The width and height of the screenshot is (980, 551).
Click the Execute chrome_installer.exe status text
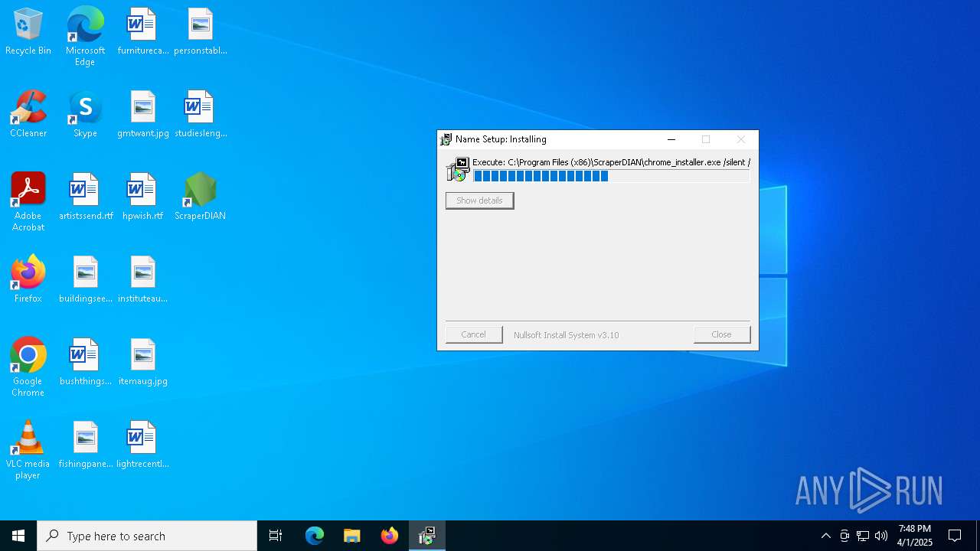611,162
